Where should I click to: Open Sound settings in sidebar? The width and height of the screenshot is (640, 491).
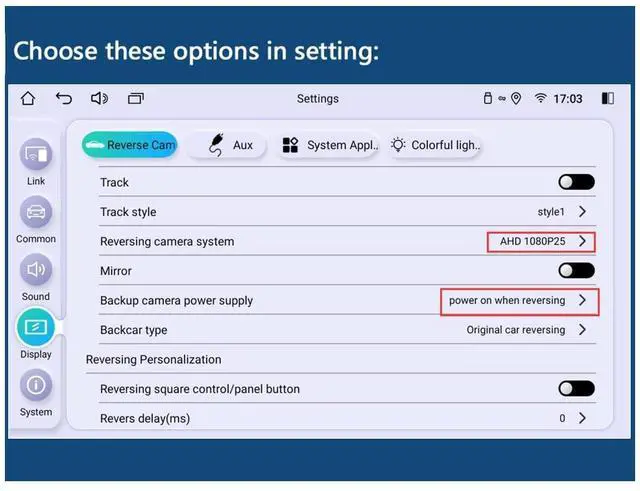tap(36, 271)
